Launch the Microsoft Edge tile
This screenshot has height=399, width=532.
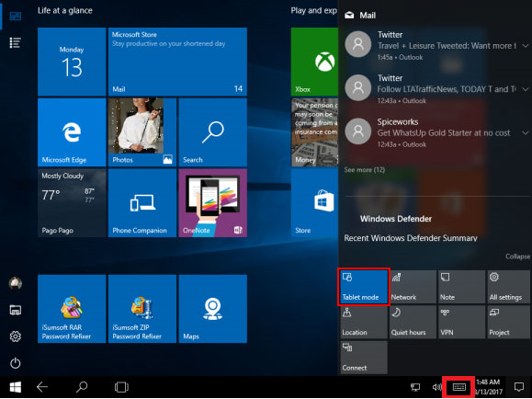pos(72,132)
